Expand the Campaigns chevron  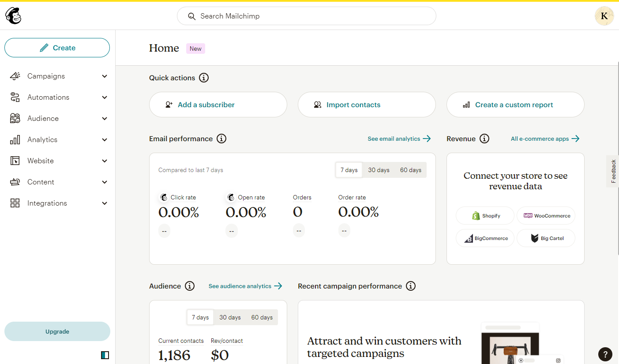105,76
